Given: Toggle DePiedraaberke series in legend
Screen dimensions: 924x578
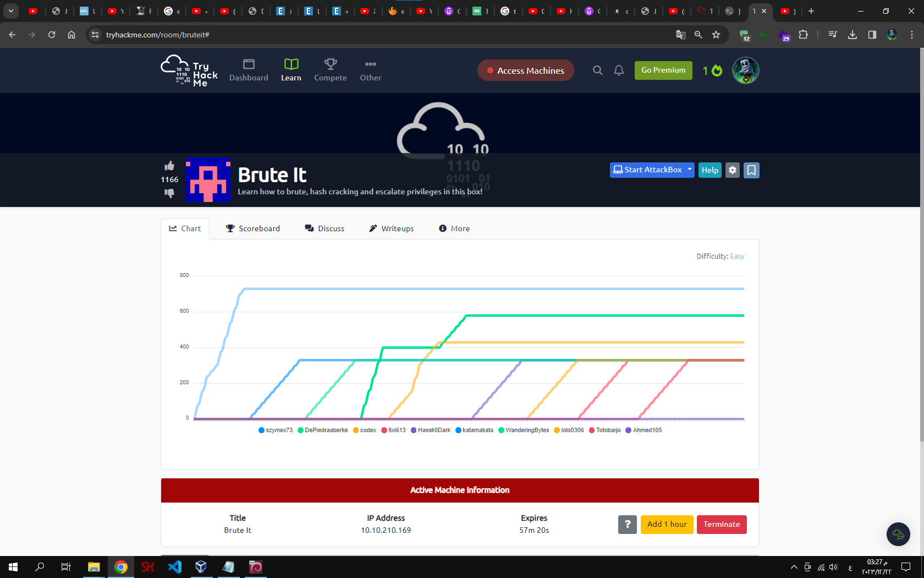Looking at the screenshot, I should coord(323,430).
